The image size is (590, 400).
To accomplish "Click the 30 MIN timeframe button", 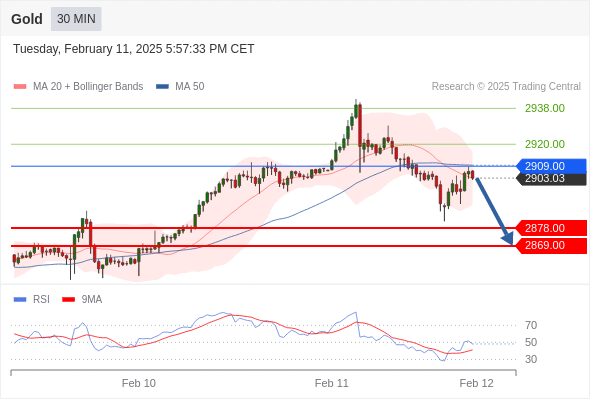I will (76, 18).
